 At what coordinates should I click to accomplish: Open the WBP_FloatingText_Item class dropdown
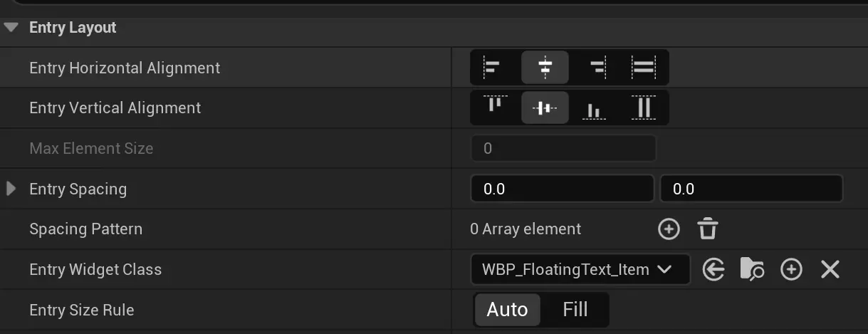(580, 269)
